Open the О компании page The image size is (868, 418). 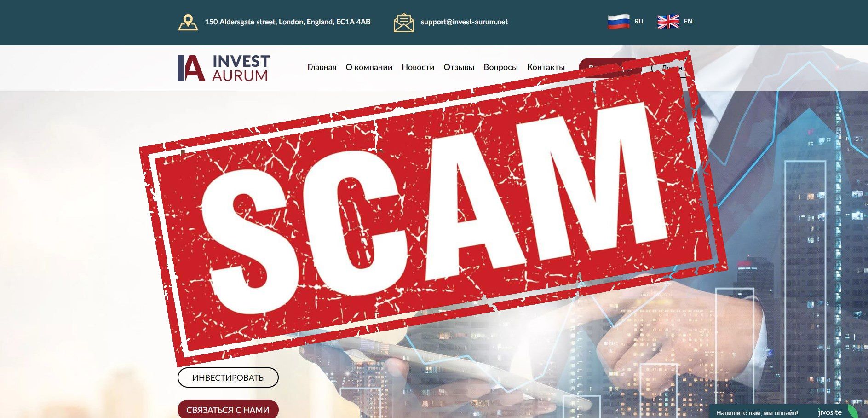click(369, 67)
